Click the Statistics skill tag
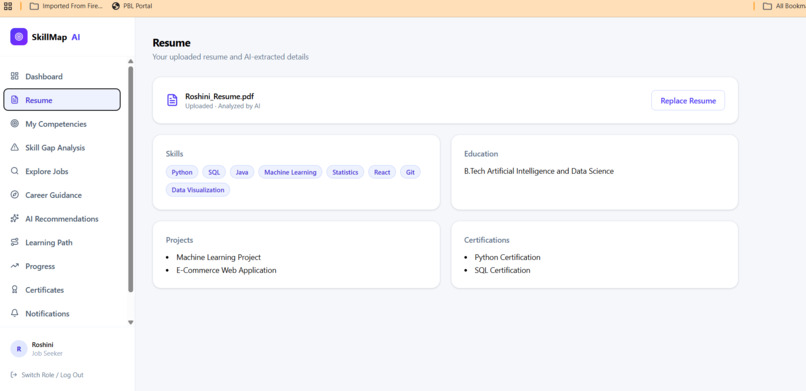 click(345, 172)
